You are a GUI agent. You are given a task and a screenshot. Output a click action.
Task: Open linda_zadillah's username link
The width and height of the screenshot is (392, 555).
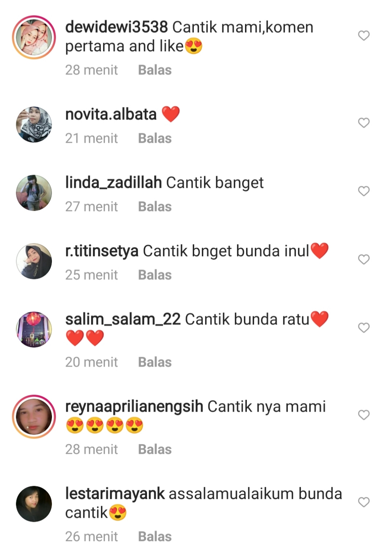pos(113,182)
